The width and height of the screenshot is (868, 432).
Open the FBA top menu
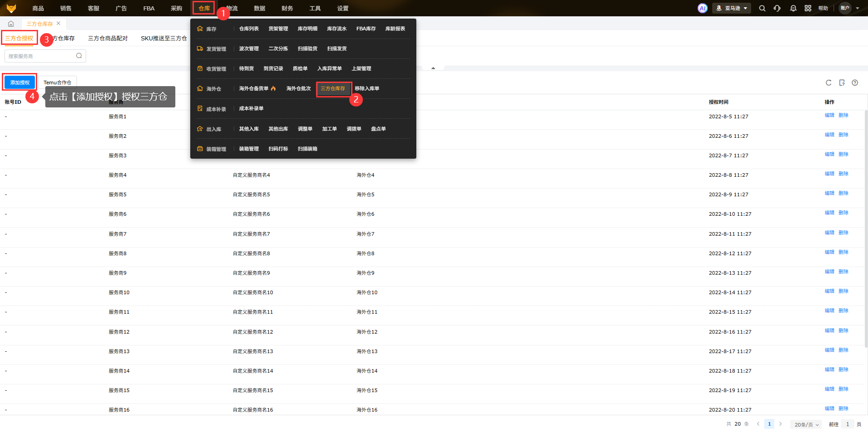point(149,8)
